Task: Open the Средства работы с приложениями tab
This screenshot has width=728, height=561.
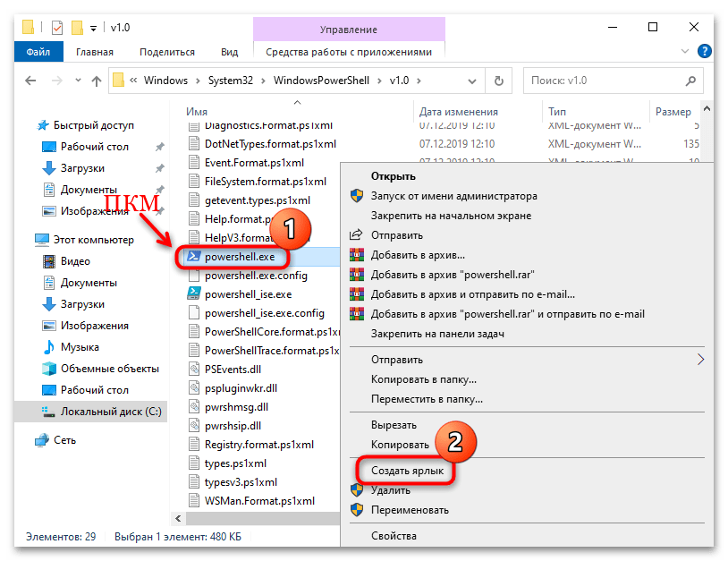Action: [348, 51]
